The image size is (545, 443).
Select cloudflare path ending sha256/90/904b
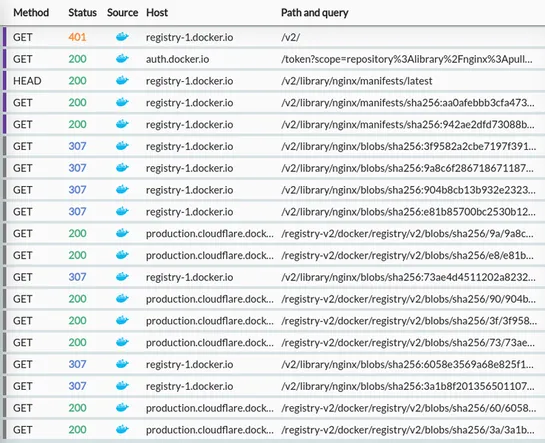(x=408, y=299)
